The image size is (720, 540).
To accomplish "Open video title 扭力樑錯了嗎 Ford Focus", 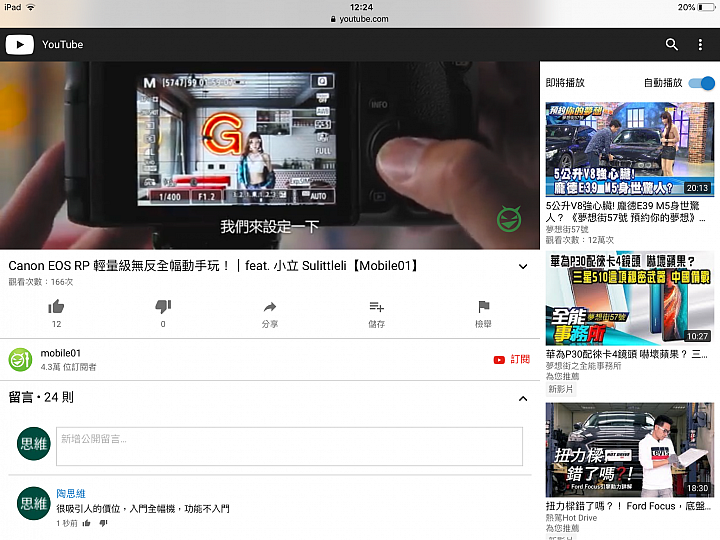I will coord(628,506).
